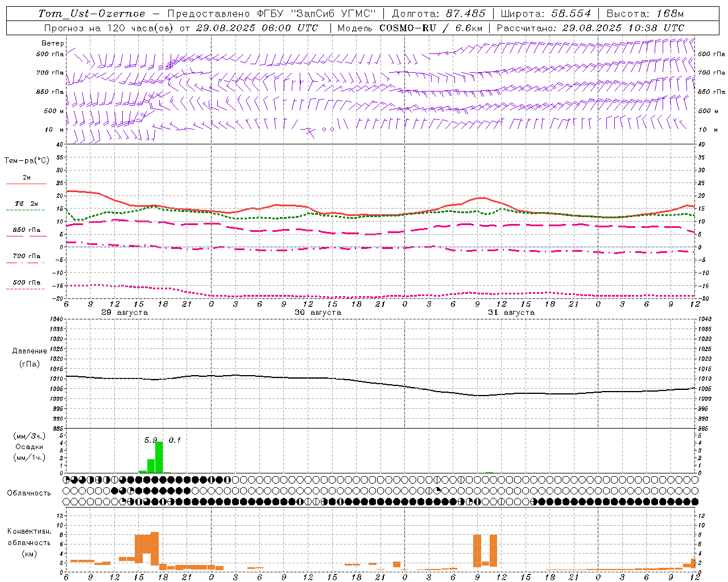This screenshot has width=728, height=582.
Task: Click the 29 августа date label
Action: pos(125,313)
